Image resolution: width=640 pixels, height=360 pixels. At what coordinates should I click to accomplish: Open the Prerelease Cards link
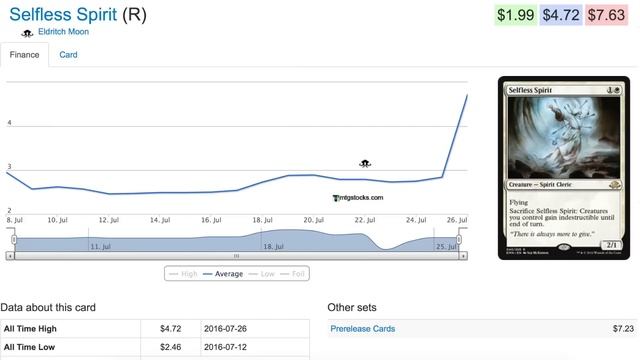coord(362,329)
